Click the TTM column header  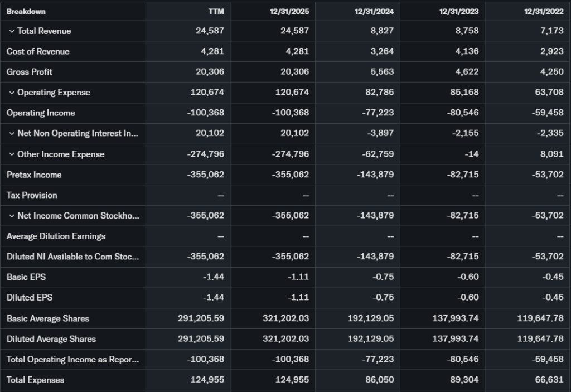215,11
